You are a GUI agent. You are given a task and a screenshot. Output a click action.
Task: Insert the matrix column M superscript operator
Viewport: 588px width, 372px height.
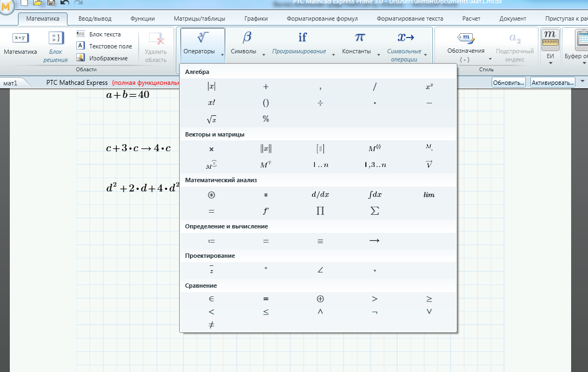coord(375,148)
